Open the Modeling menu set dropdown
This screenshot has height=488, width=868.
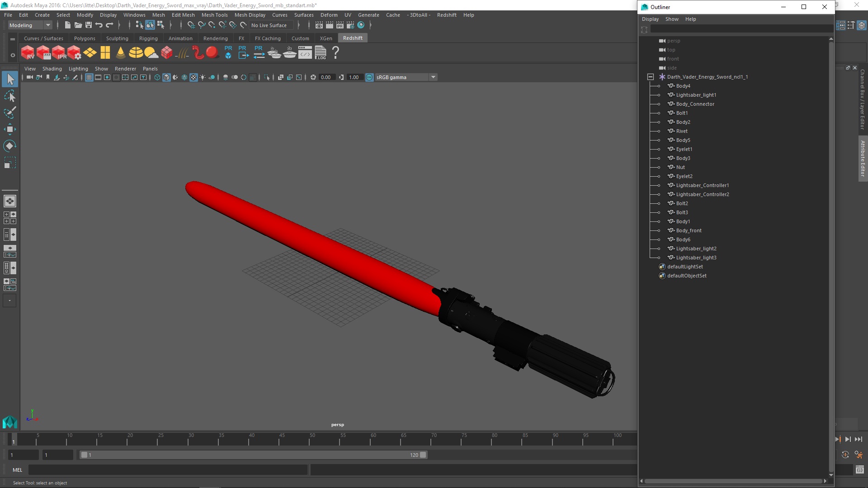pos(30,25)
